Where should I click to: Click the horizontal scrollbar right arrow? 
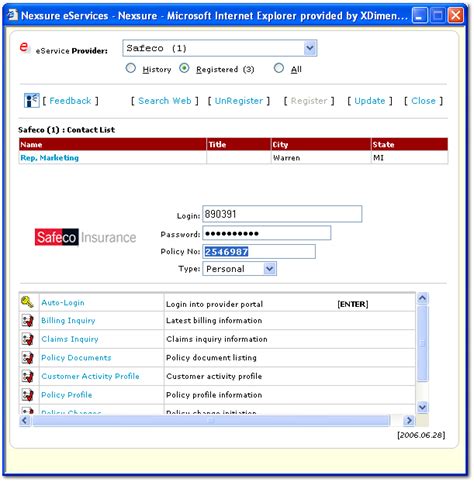[409, 420]
